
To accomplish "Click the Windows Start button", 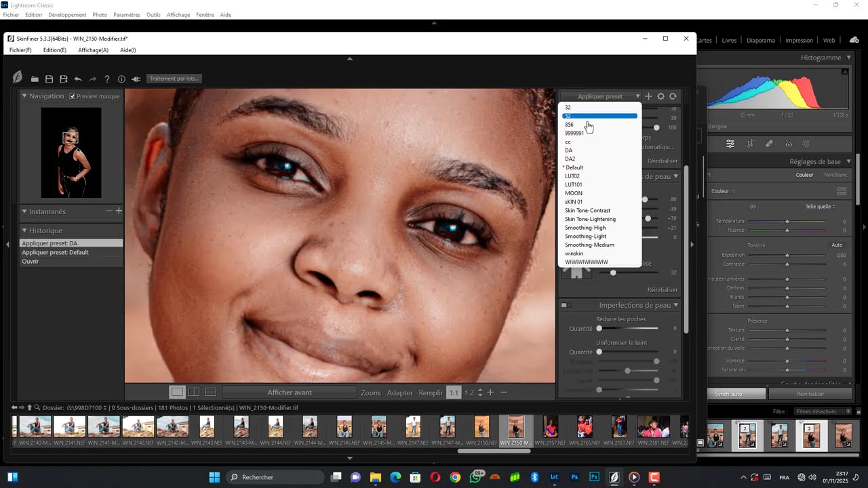I will 214,477.
